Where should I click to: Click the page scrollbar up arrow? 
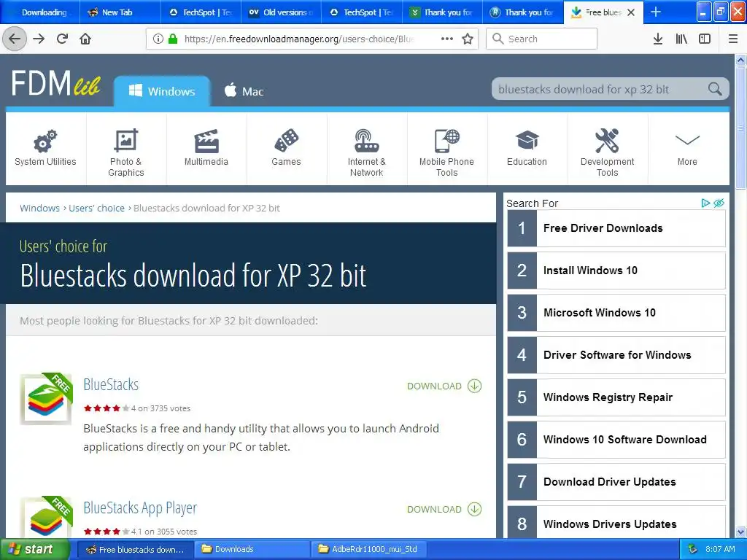coord(740,61)
